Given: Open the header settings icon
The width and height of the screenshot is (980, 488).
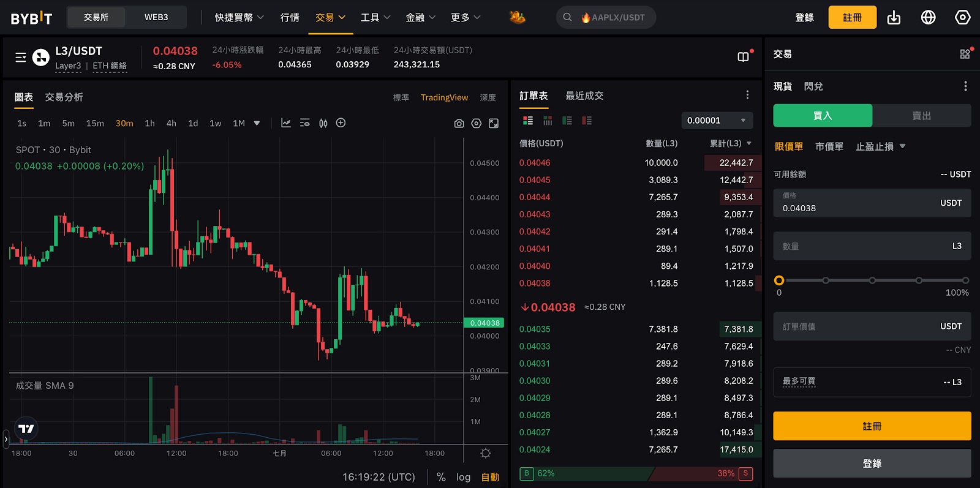Looking at the screenshot, I should point(963,17).
